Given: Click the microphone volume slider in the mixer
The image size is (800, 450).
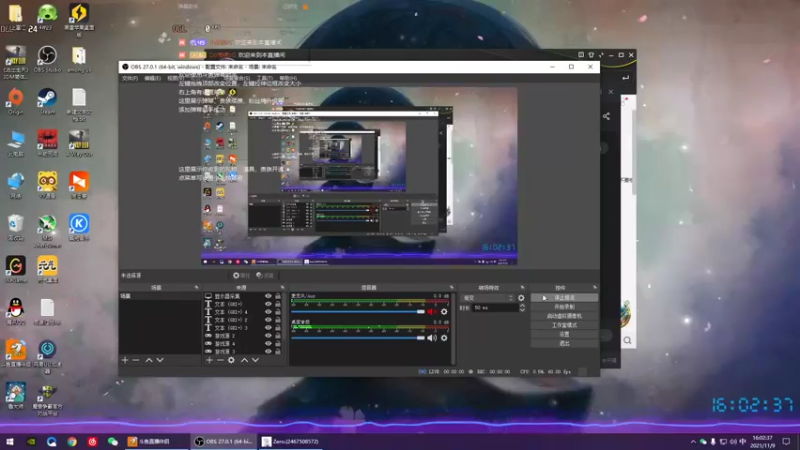Looking at the screenshot, I should coord(358,311).
